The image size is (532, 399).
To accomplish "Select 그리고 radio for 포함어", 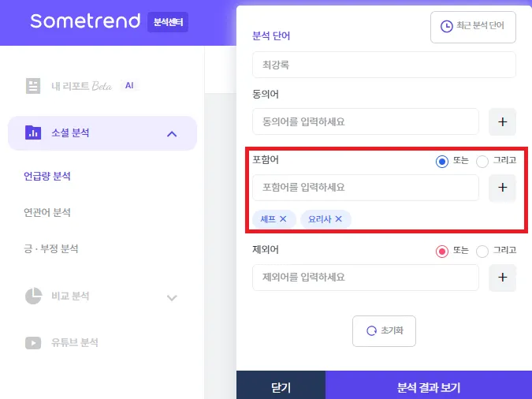I will pyautogui.click(x=482, y=161).
